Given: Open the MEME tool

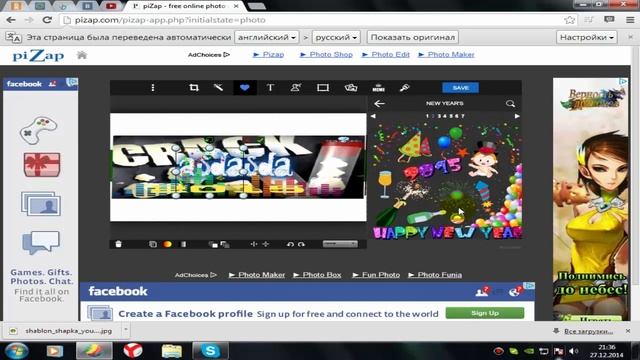Looking at the screenshot, I should point(378,88).
